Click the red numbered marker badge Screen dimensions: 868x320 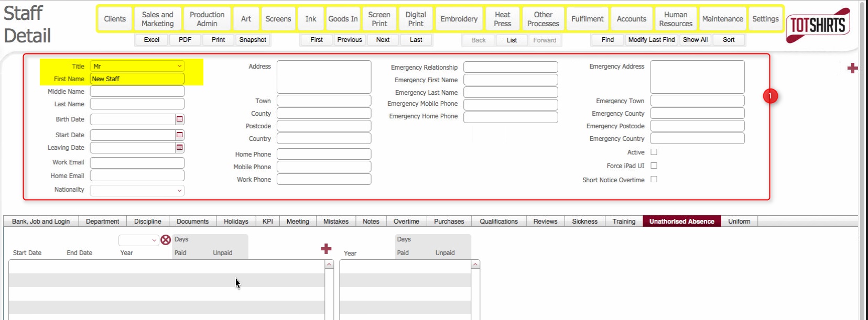coord(770,96)
